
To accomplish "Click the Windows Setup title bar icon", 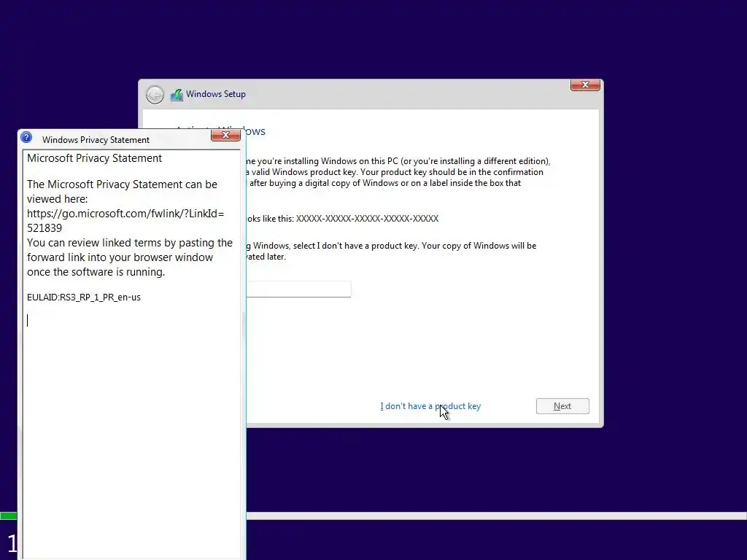I will tap(177, 95).
